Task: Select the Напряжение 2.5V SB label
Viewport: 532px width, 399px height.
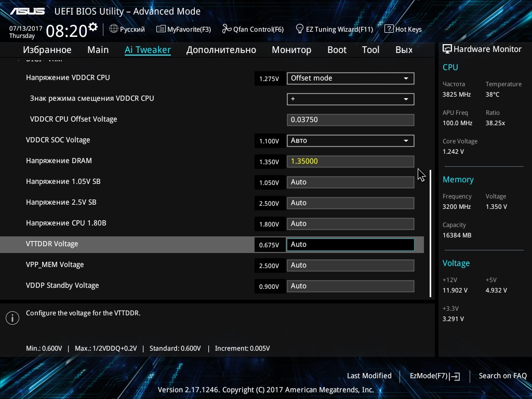Action: coord(61,202)
